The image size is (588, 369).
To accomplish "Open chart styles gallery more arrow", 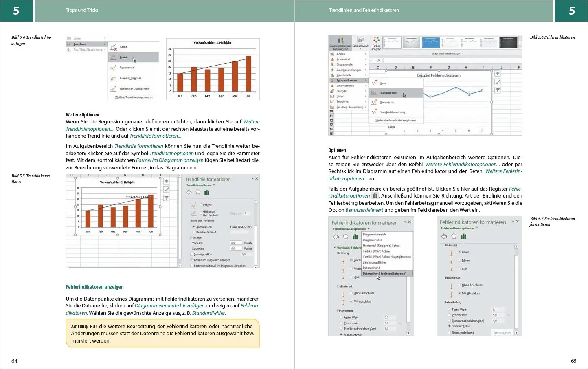I will (520, 47).
